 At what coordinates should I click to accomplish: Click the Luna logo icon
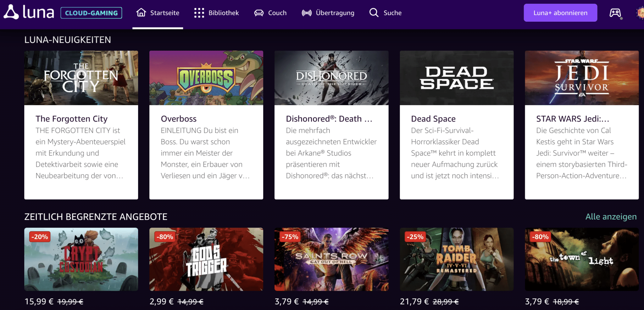[11, 13]
